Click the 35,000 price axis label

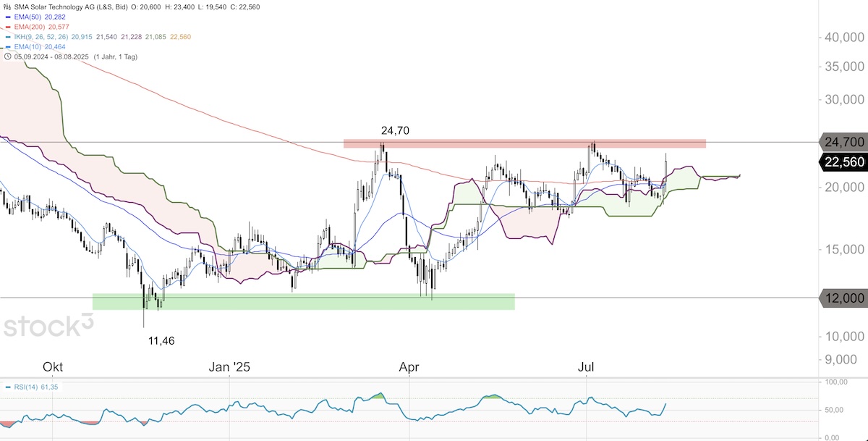844,67
